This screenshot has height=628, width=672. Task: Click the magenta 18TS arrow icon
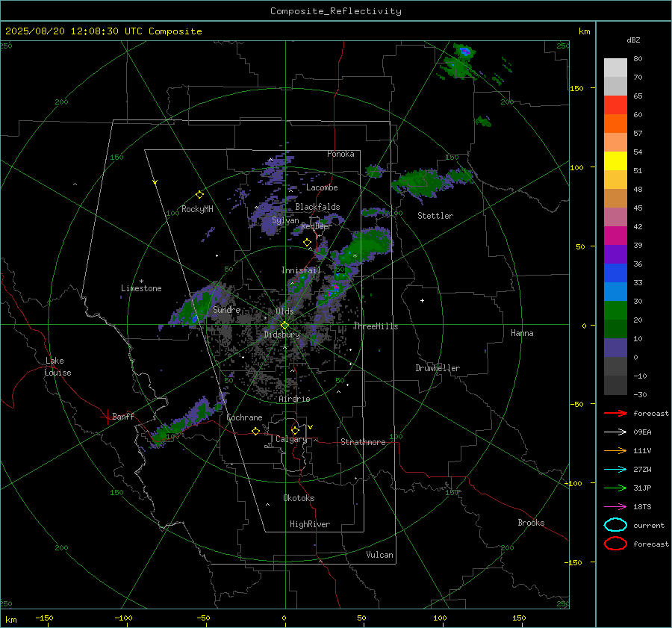tap(615, 507)
